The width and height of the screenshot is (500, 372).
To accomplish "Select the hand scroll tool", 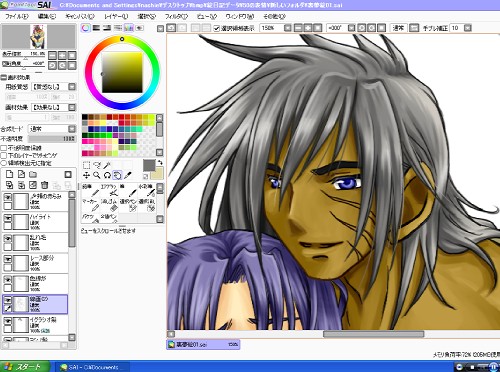I will point(117,175).
